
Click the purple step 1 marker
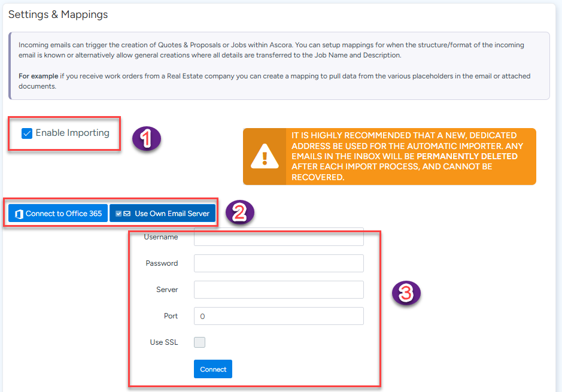(x=147, y=138)
